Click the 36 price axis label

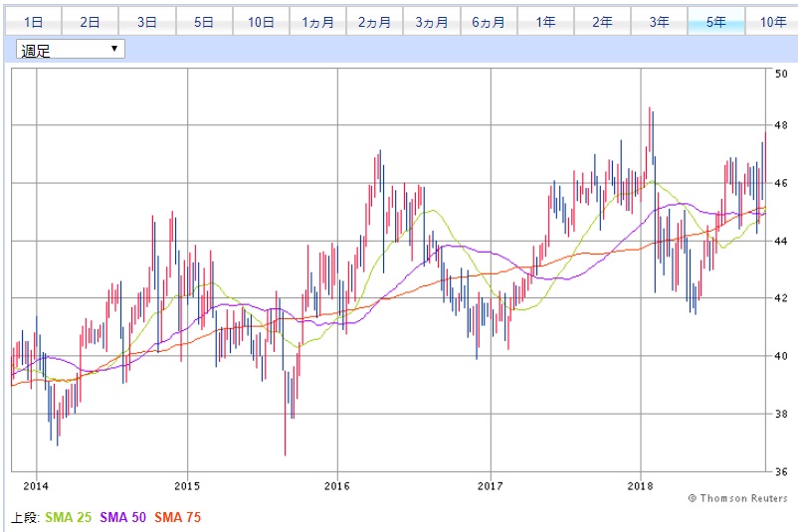pyautogui.click(x=781, y=471)
